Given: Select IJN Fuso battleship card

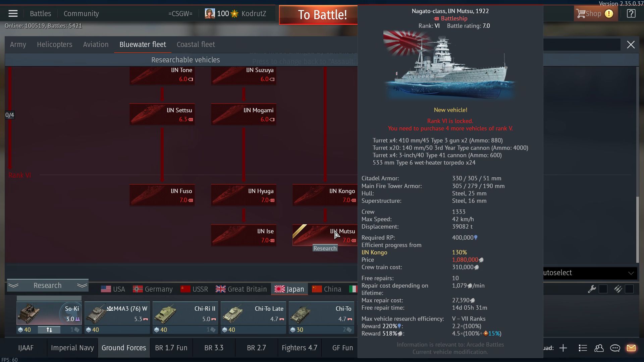Looking at the screenshot, I should 162,195.
